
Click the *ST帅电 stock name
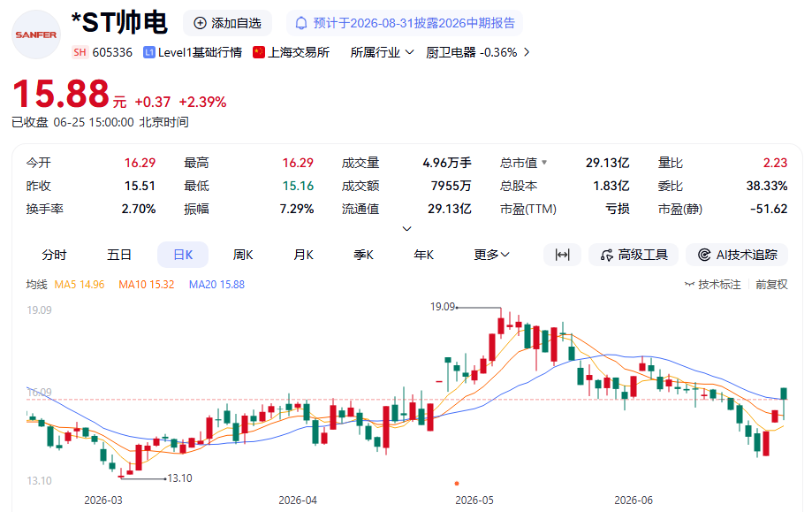pyautogui.click(x=119, y=23)
